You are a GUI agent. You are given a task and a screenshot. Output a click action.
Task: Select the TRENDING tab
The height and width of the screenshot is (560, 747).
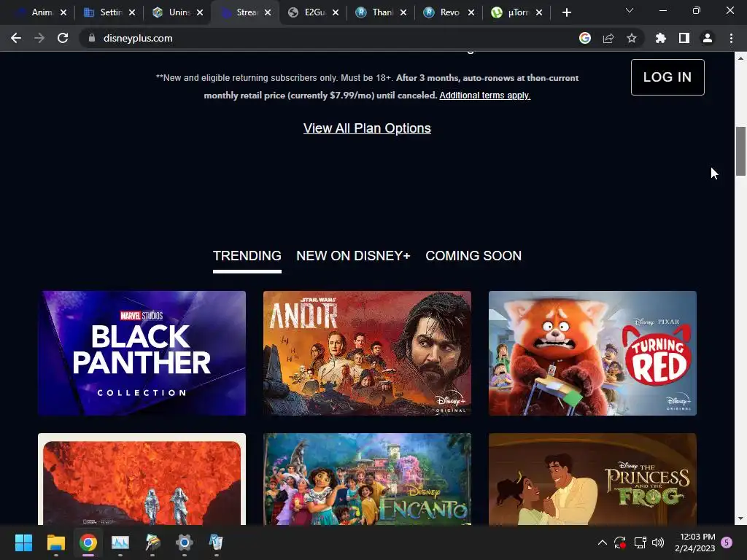(247, 256)
